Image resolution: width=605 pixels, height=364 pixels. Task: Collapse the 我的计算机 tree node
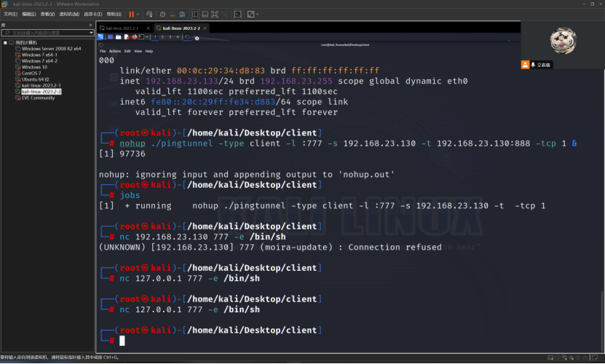click(x=5, y=42)
